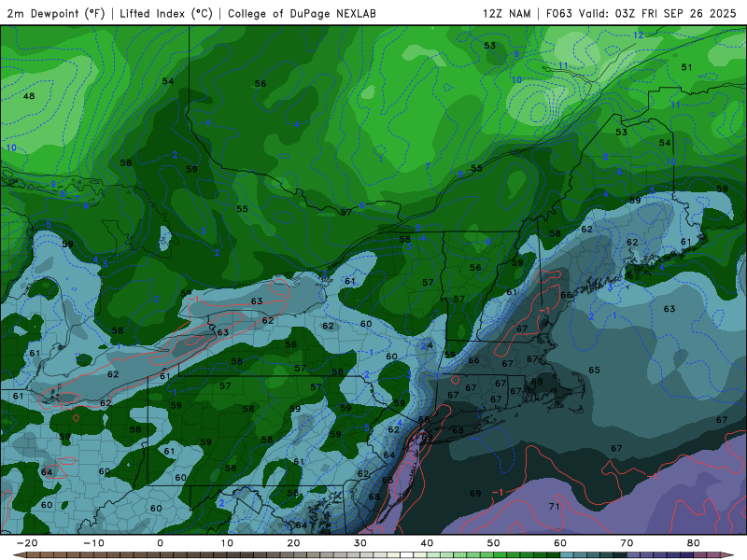Click the "2m Dewpoint (°F)" title text
This screenshot has width=747, height=560.
point(55,13)
